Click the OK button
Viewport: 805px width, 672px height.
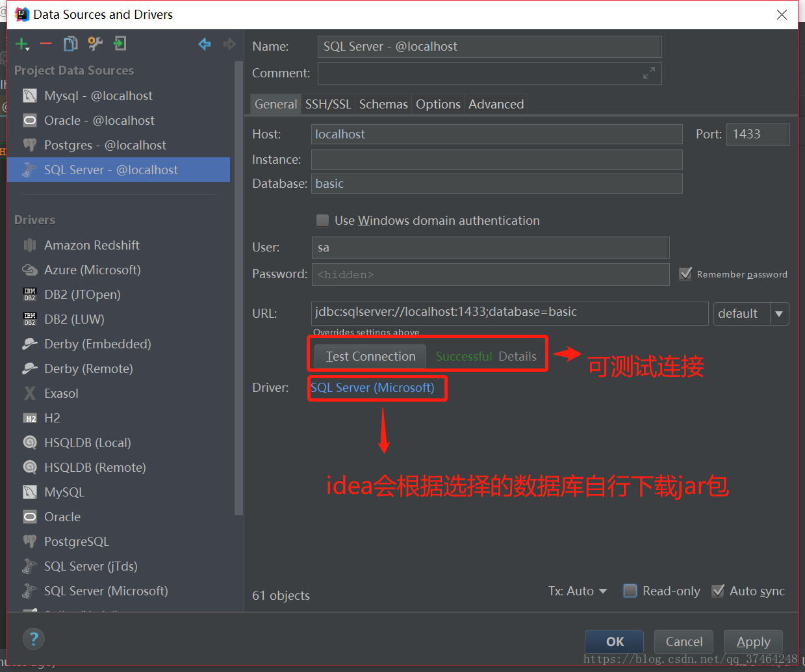(x=615, y=641)
